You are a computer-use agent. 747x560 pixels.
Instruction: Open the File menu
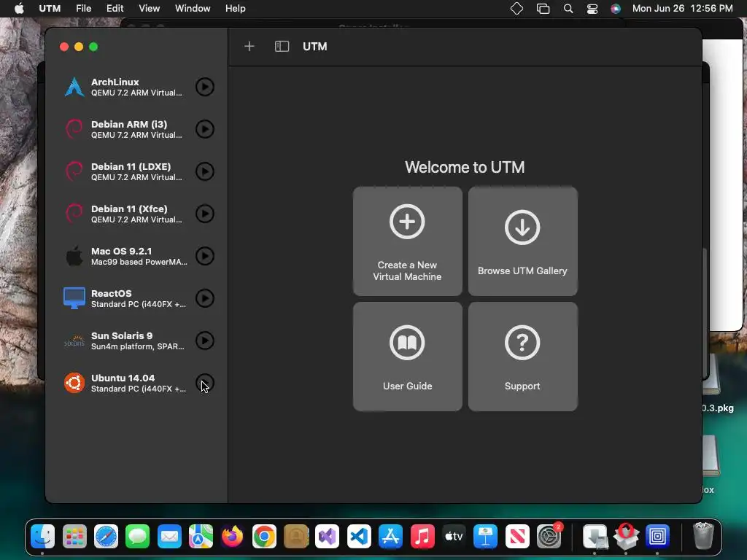pyautogui.click(x=83, y=8)
